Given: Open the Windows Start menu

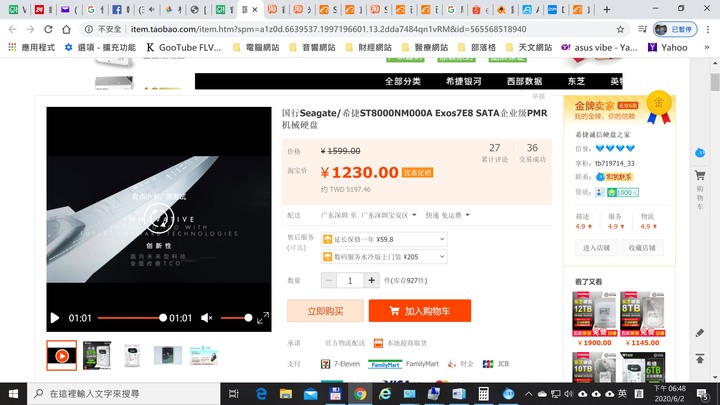Looking at the screenshot, I should point(13,394).
